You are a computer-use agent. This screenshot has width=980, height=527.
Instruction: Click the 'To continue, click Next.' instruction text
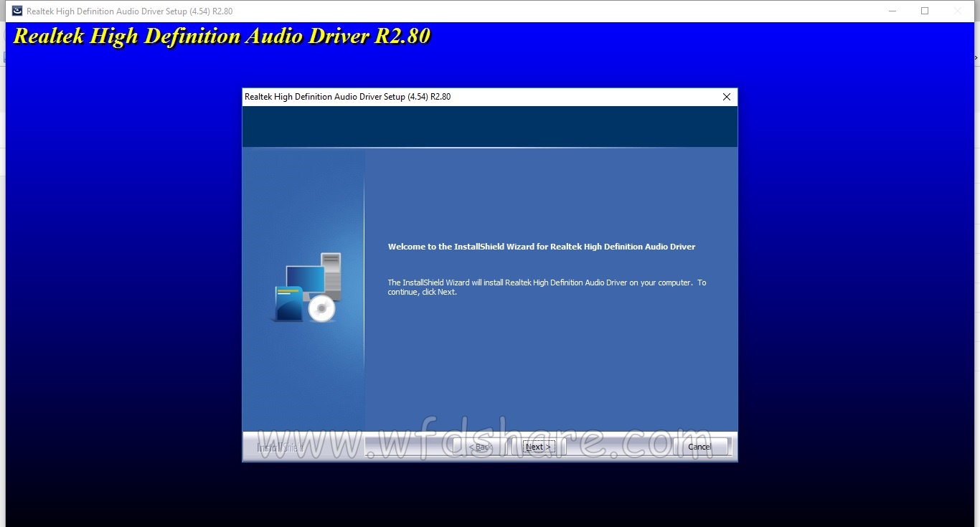[x=547, y=288]
